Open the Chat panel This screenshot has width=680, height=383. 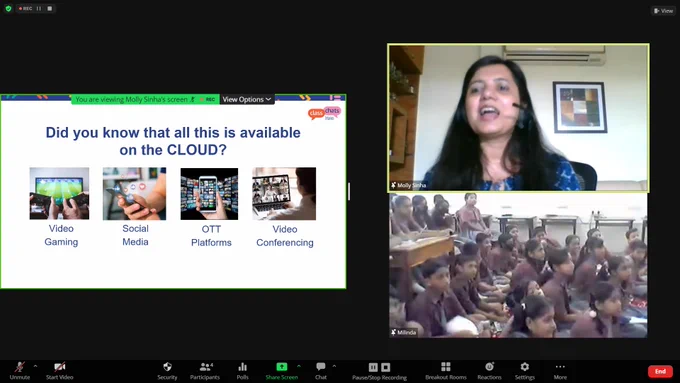321,371
